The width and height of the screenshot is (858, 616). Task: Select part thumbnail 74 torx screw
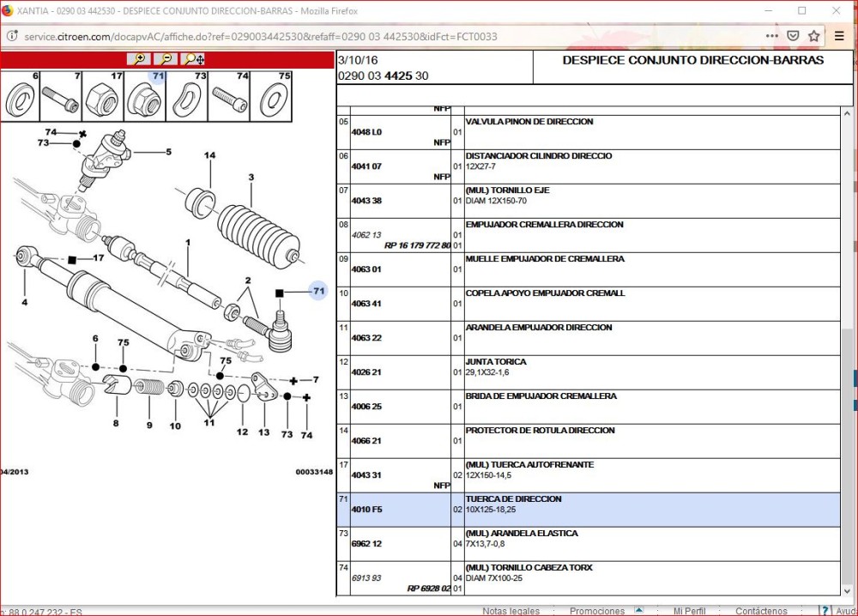pyautogui.click(x=229, y=96)
